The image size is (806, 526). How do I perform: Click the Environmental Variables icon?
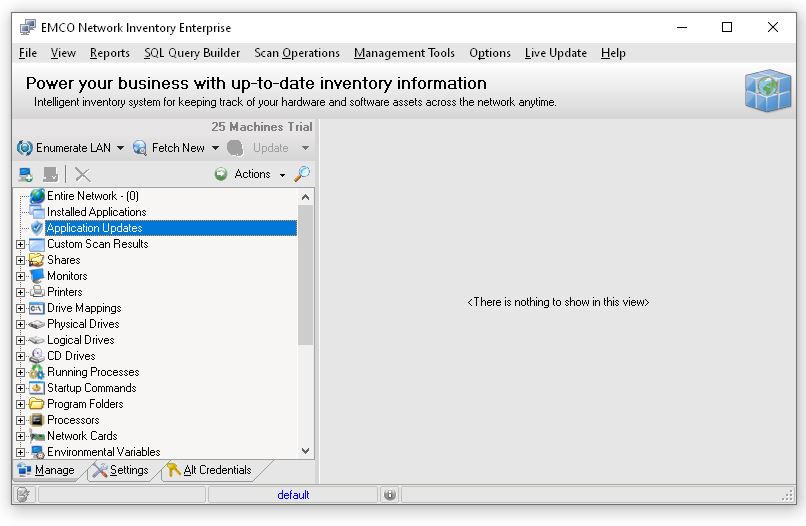[x=37, y=452]
